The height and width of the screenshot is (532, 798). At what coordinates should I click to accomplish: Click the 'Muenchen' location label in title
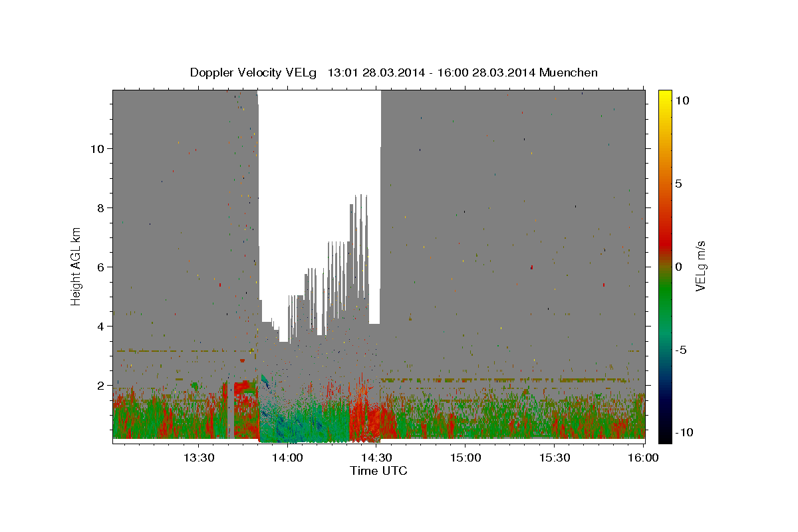click(x=569, y=72)
